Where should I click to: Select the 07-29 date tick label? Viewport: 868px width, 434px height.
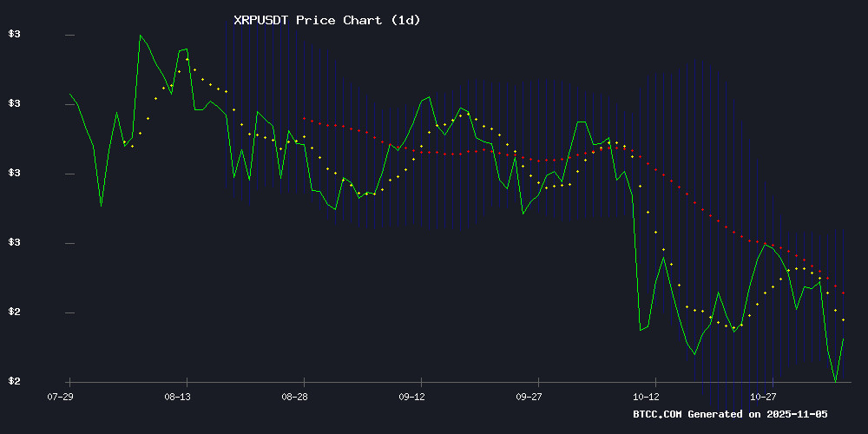point(60,396)
